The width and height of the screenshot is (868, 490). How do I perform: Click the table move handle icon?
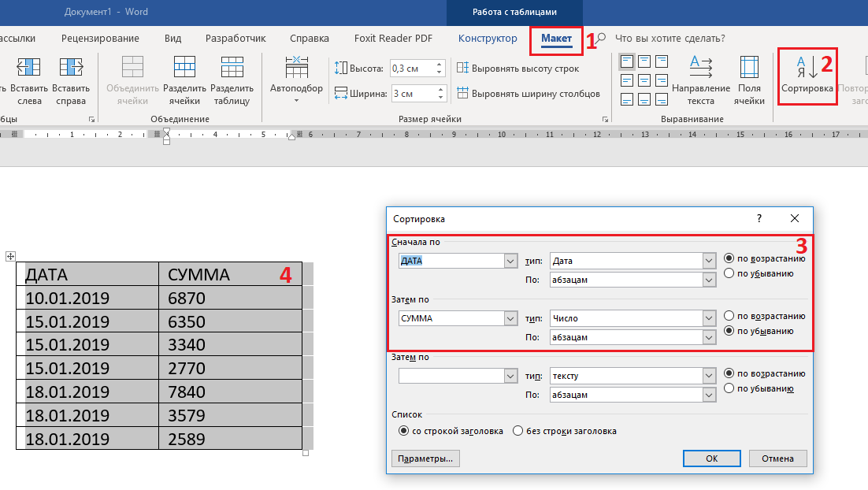coord(11,256)
